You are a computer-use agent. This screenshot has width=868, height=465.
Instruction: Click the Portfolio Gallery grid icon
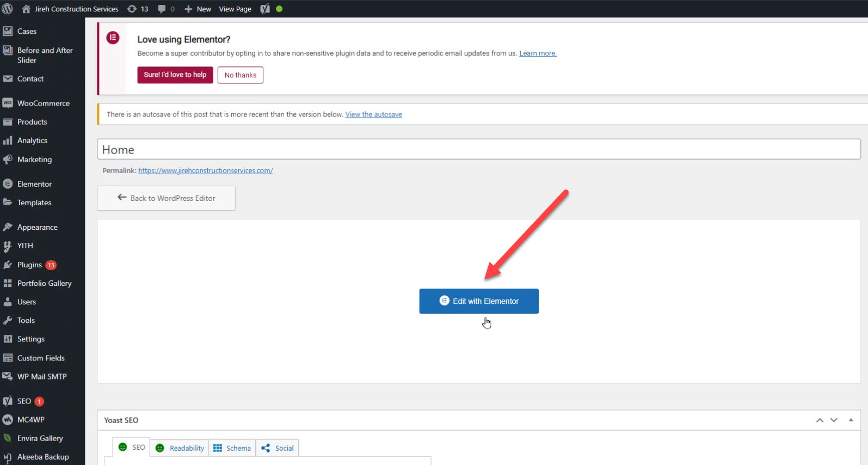8,283
